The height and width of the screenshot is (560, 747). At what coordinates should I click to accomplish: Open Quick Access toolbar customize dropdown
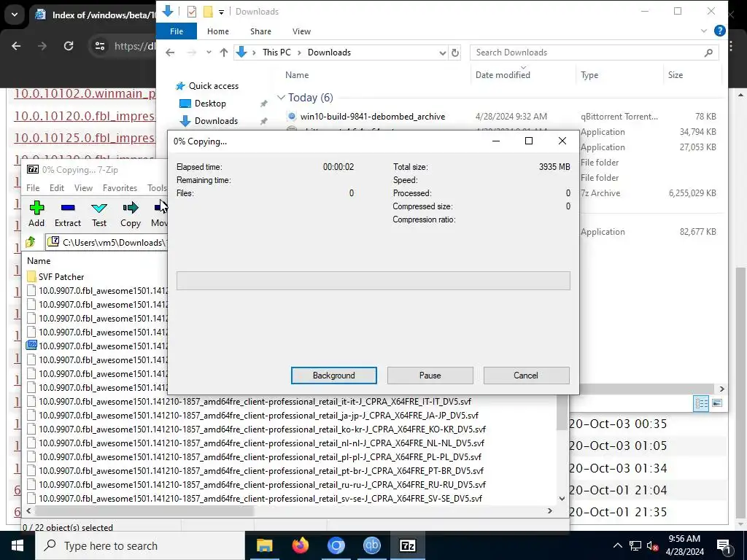221,12
